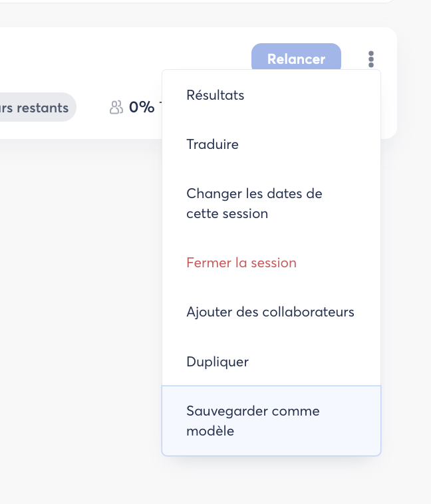Open the three-dot session options menu

[371, 59]
